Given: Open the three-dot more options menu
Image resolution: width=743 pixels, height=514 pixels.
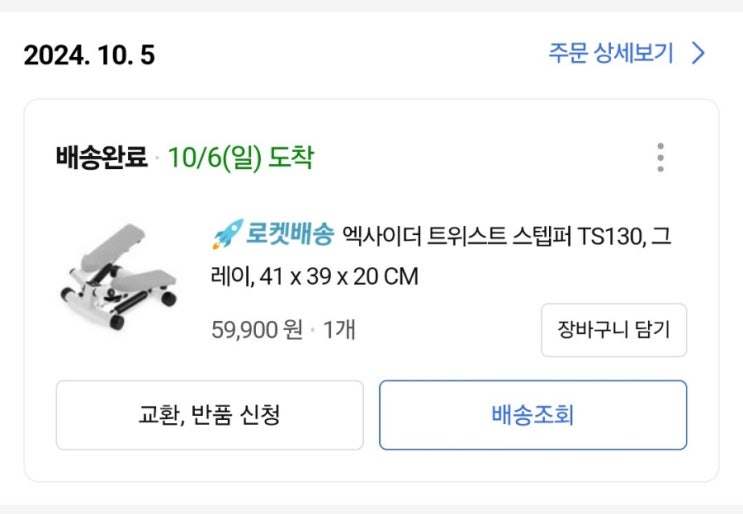Looking at the screenshot, I should pos(660,158).
